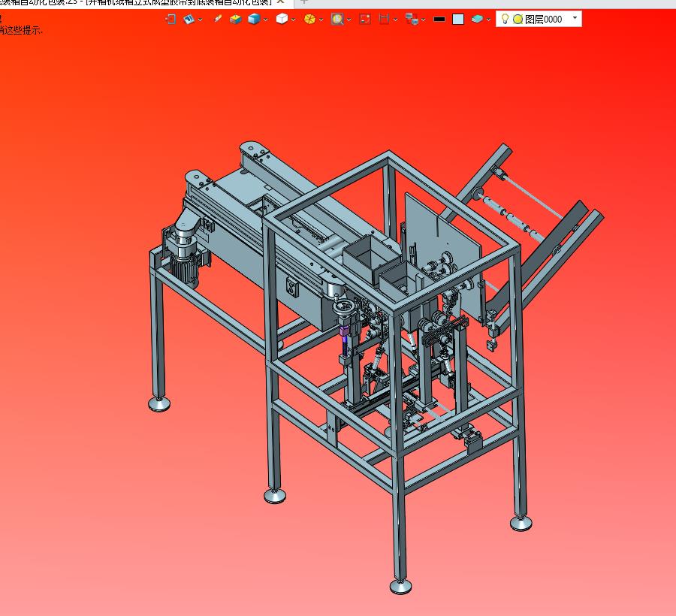Click the orange sectioned sphere icon
676x616 pixels.
pos(309,19)
